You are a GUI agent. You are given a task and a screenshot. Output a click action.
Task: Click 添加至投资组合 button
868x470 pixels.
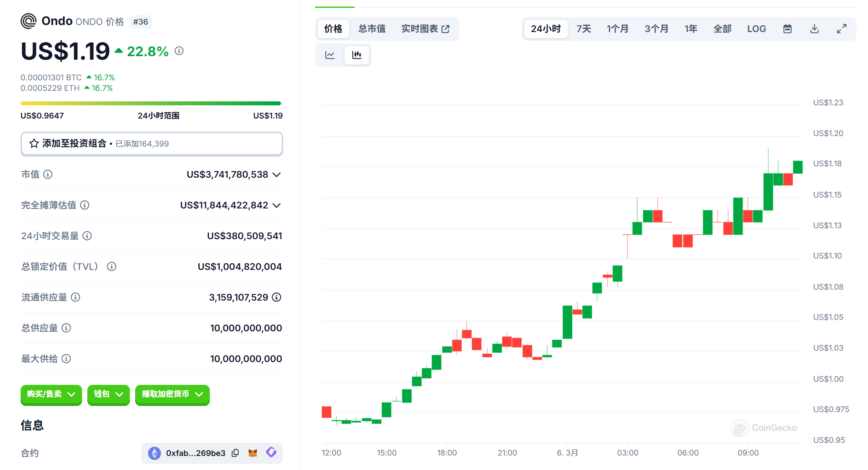[151, 144]
